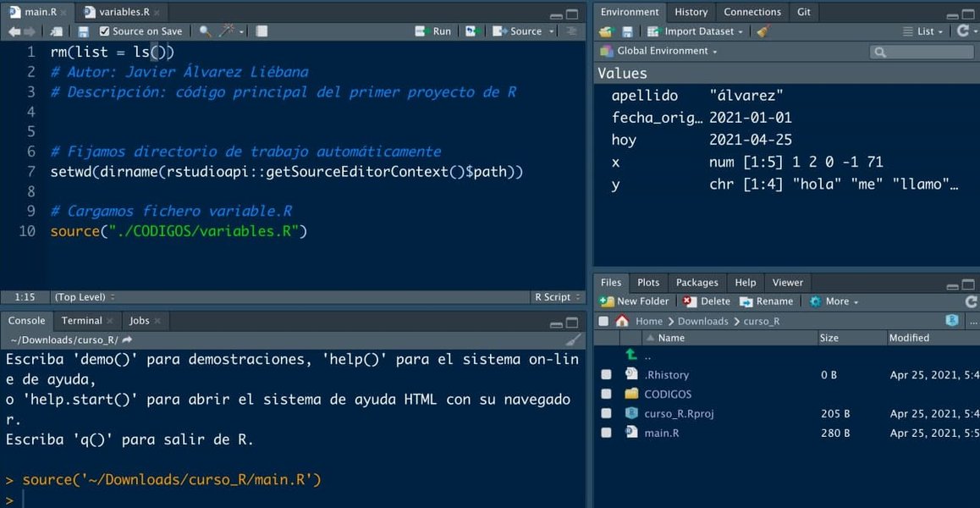Image resolution: width=980 pixels, height=508 pixels.
Task: Refresh the Files pane file listing
Action: 972,301
